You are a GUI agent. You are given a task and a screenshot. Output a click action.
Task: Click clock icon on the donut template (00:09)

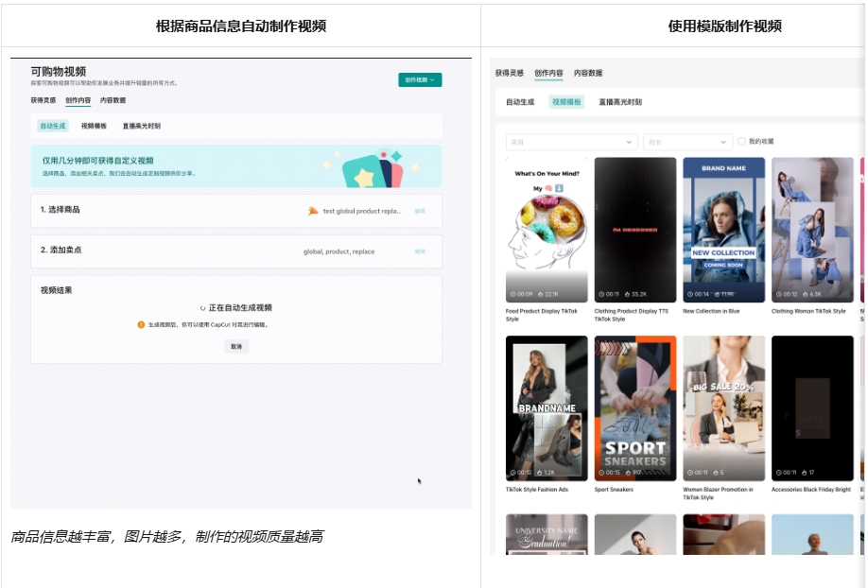coord(513,294)
